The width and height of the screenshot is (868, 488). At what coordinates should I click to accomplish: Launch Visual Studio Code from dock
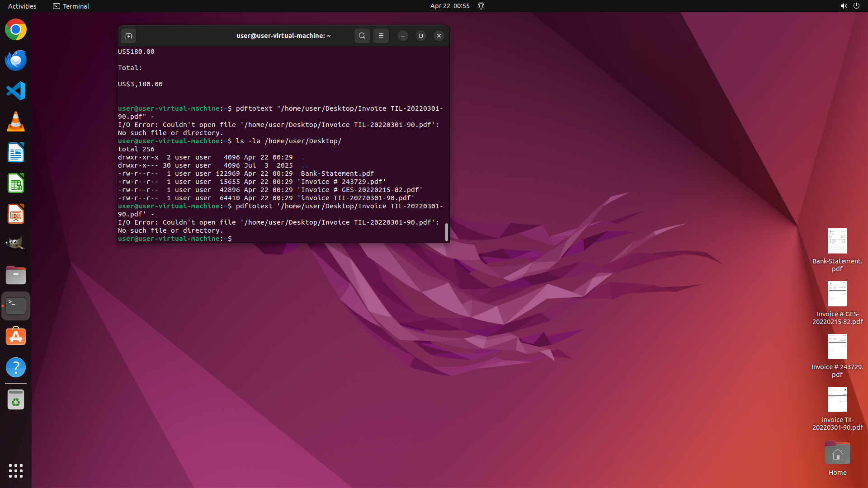click(16, 91)
